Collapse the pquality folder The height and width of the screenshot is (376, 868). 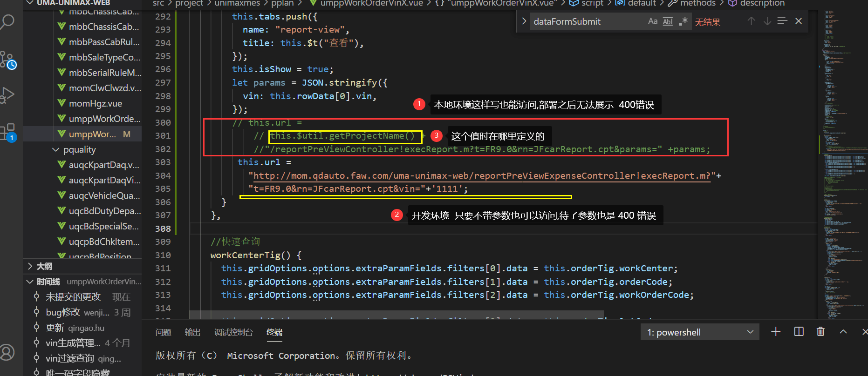tap(82, 149)
